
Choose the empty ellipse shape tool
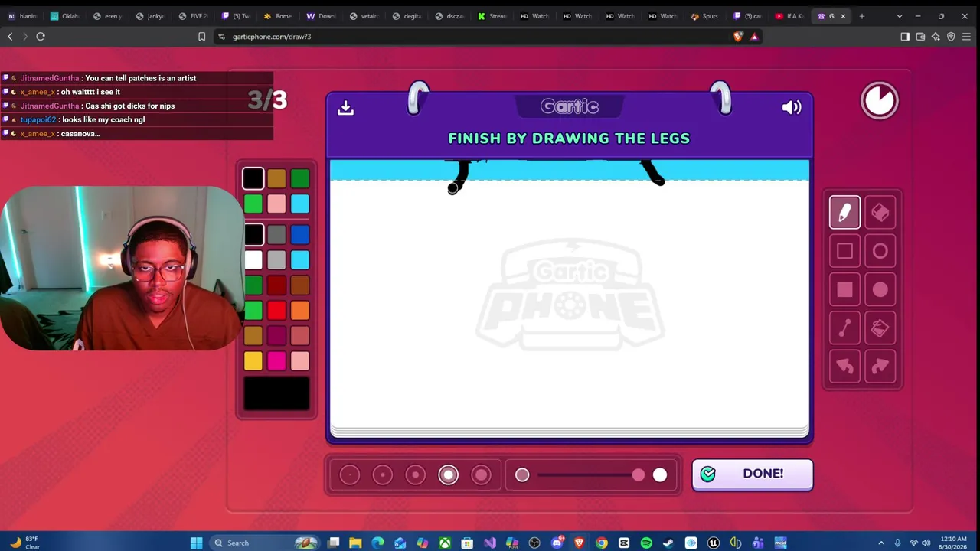click(880, 251)
